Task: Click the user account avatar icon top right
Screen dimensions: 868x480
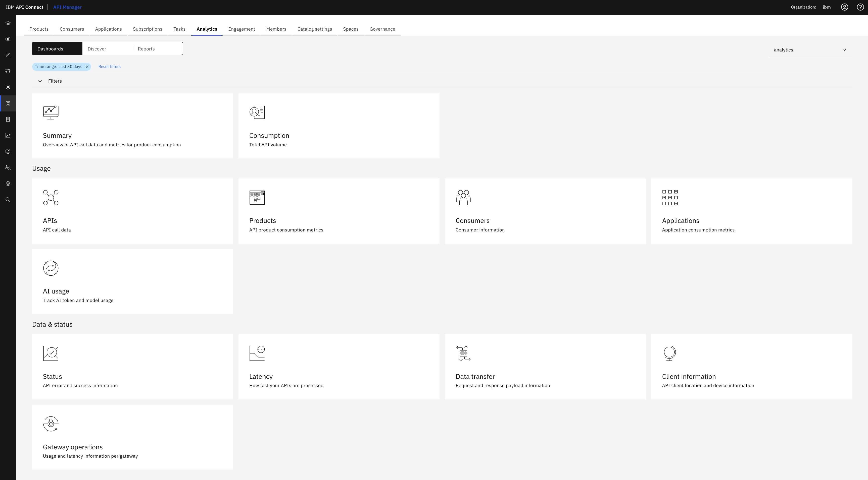Action: [844, 7]
